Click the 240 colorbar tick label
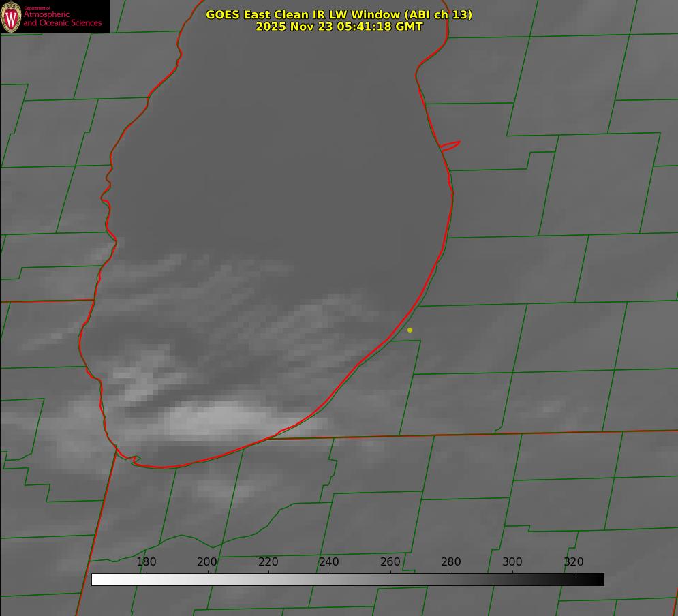Viewport: 678px width, 616px height. point(329,562)
